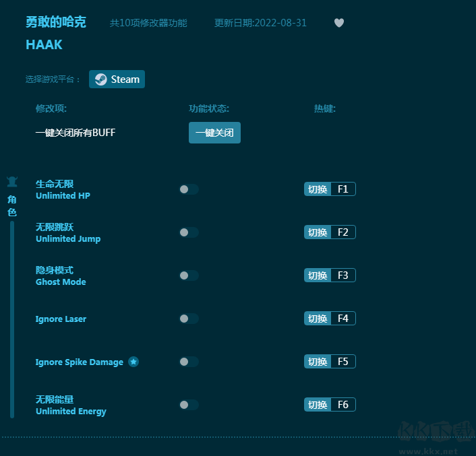Click the 切换 button for F3 hotkey
Viewport: 476px width, 456px height.
(318, 275)
